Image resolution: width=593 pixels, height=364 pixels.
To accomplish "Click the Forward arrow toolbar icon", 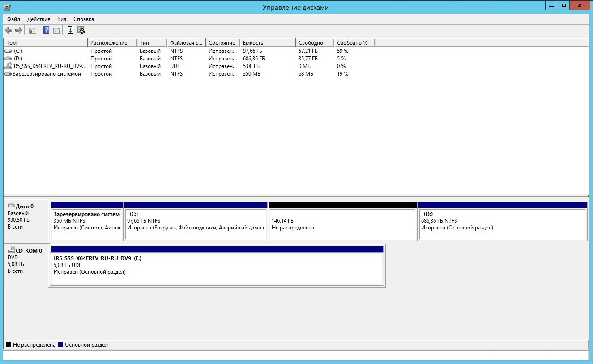I will point(19,30).
